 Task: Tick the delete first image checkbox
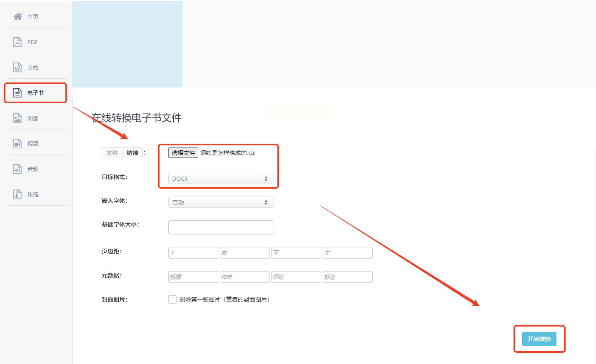[x=172, y=299]
